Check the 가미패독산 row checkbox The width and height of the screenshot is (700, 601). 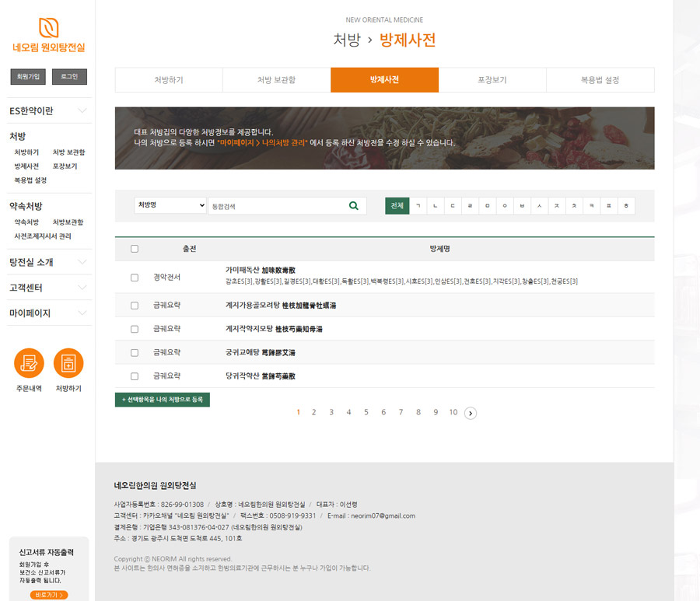click(135, 278)
